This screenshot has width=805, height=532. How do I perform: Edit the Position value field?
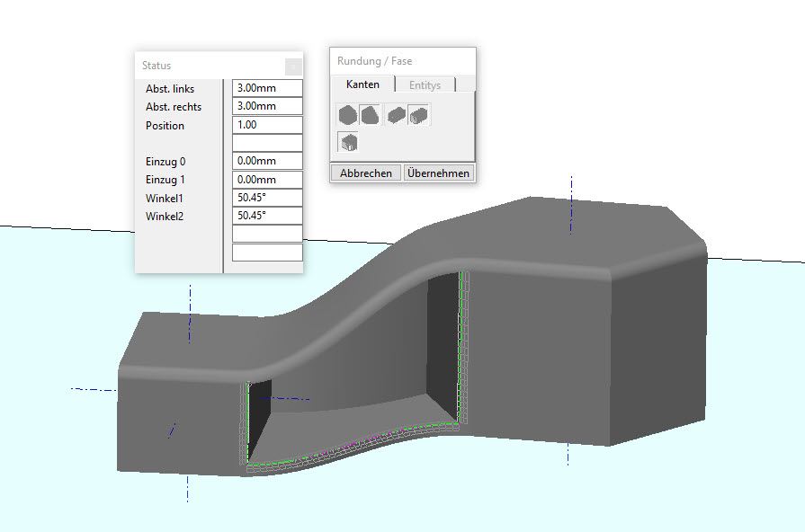coord(267,125)
